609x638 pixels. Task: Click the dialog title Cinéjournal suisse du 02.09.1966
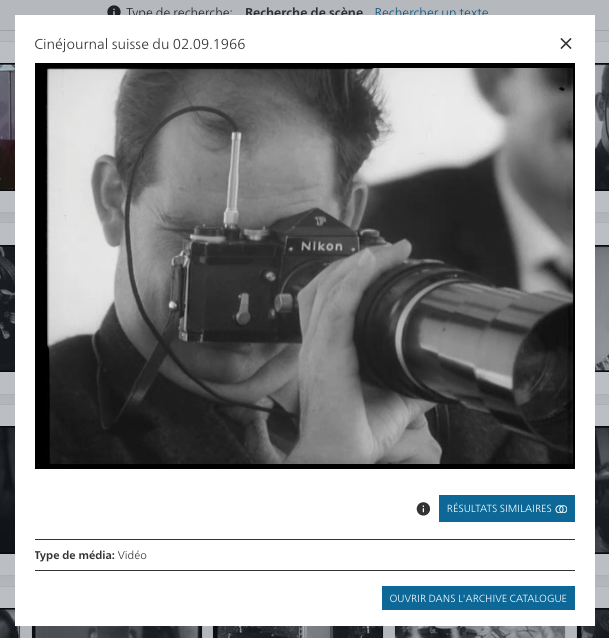pyautogui.click(x=140, y=45)
